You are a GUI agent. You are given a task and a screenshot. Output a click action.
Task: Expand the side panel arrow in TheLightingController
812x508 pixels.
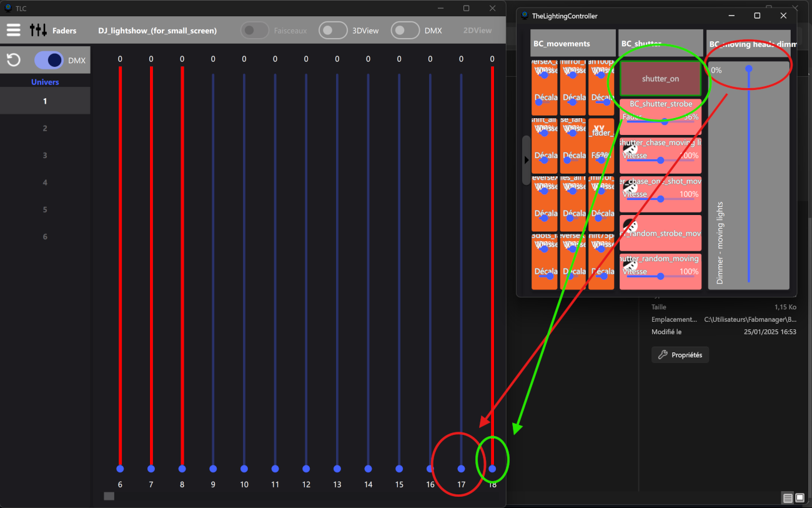(526, 160)
